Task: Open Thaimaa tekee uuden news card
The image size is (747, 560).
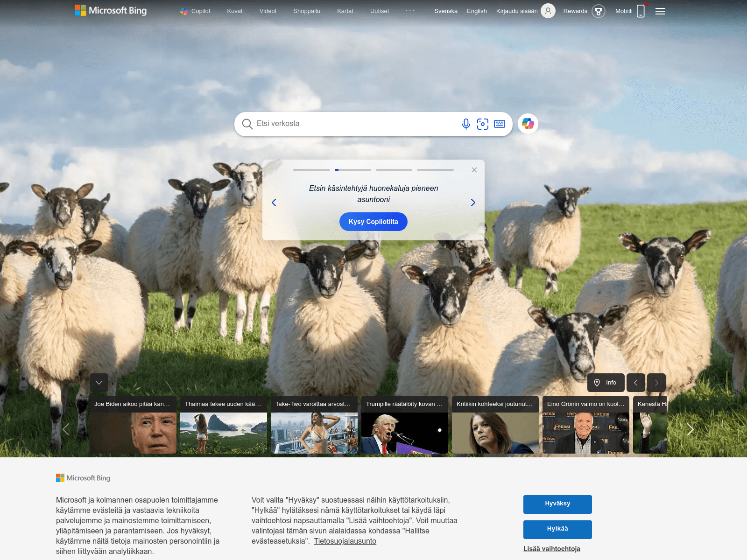Action: [224, 425]
